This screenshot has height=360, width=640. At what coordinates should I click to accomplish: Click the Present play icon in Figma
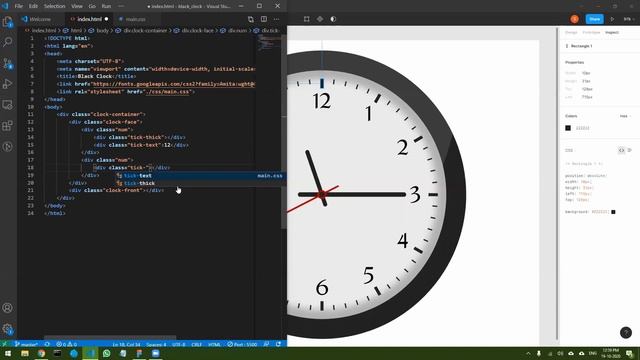(612, 19)
